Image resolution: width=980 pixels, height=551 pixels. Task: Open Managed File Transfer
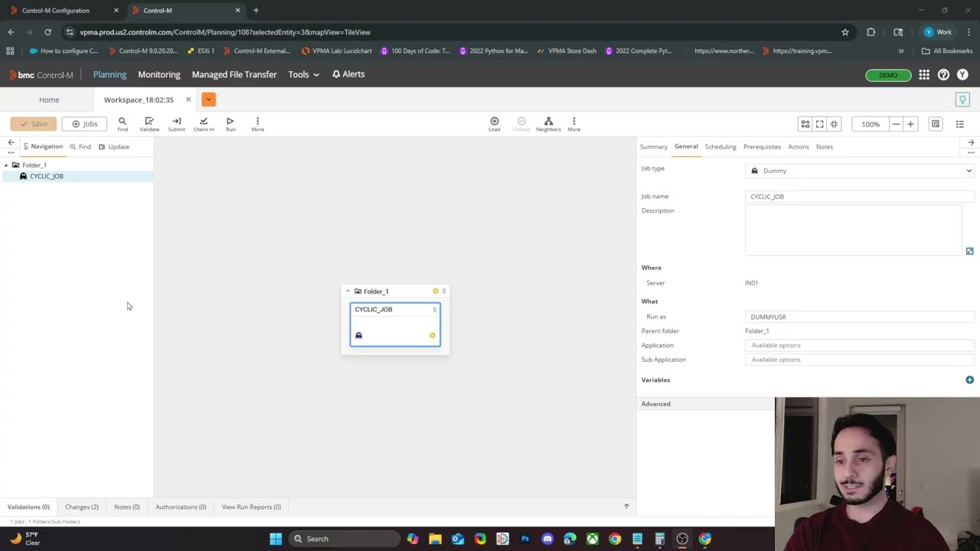(234, 75)
